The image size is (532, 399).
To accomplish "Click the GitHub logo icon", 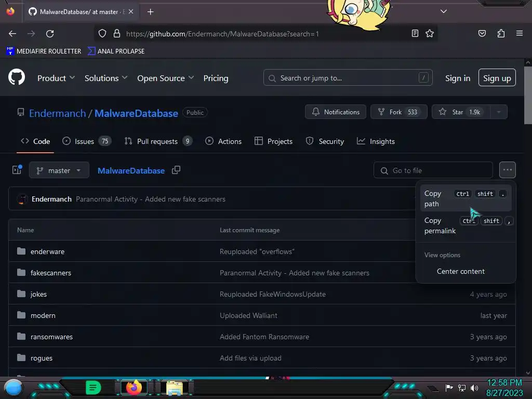I will [16, 77].
